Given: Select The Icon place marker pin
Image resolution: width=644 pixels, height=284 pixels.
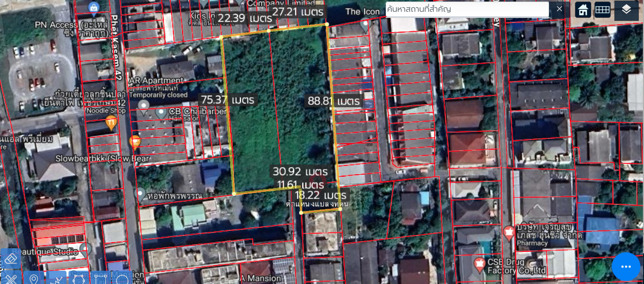Looking at the screenshot, I should pos(365,23).
